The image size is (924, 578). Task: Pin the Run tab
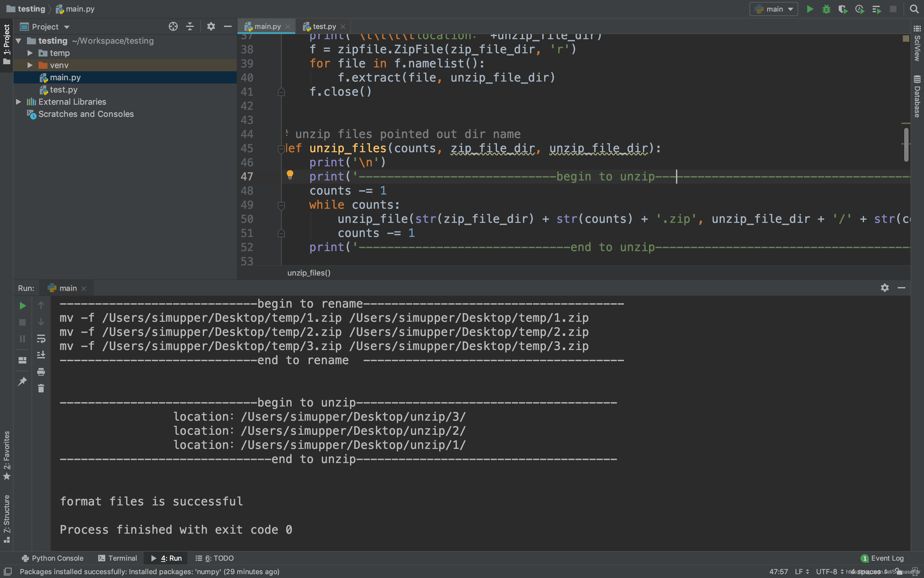pyautogui.click(x=22, y=381)
